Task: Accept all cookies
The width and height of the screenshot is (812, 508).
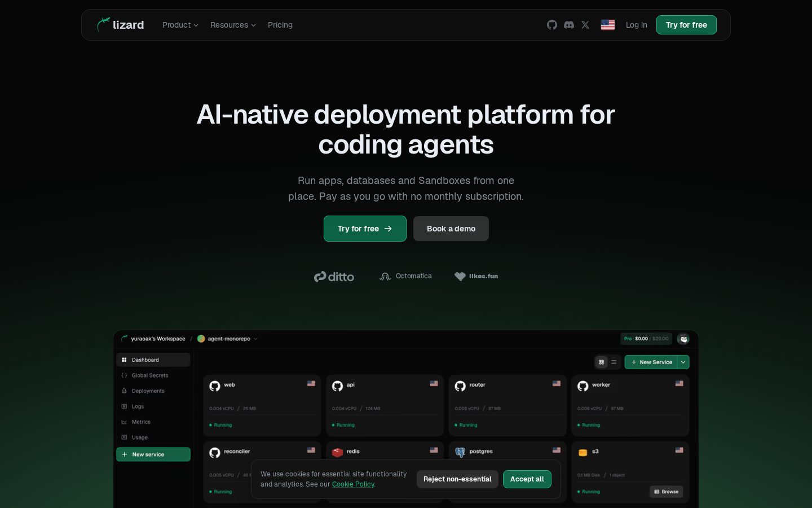Action: click(x=527, y=479)
